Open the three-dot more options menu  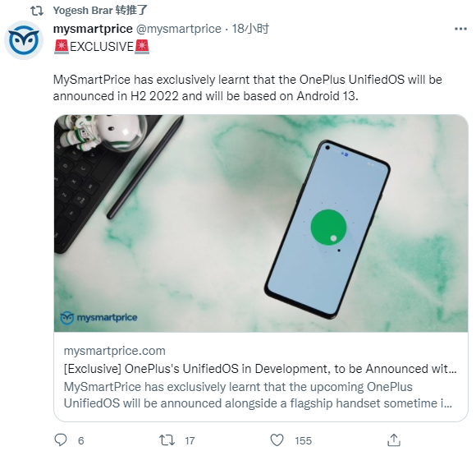click(x=460, y=29)
